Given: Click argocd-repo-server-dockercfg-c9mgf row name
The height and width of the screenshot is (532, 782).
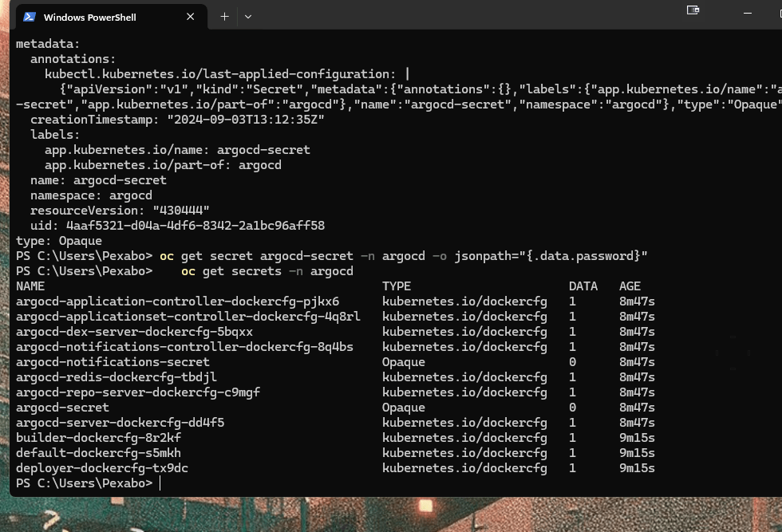Looking at the screenshot, I should (137, 392).
